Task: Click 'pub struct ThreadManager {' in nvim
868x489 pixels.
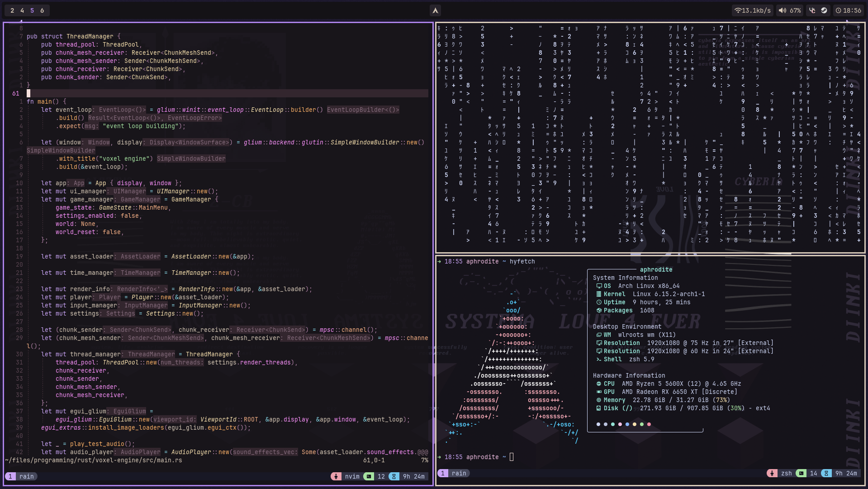Action: pos(73,37)
